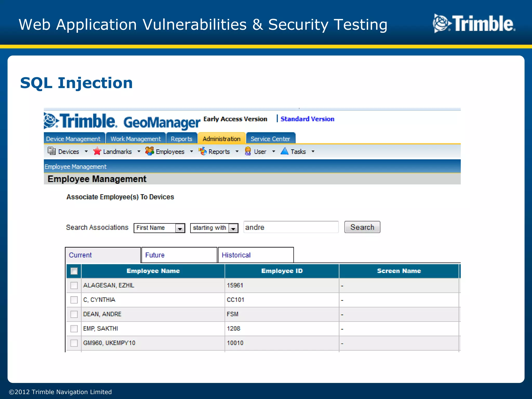Click the Employee ID cell '10010'
This screenshot has height=399, width=532.
[235, 343]
